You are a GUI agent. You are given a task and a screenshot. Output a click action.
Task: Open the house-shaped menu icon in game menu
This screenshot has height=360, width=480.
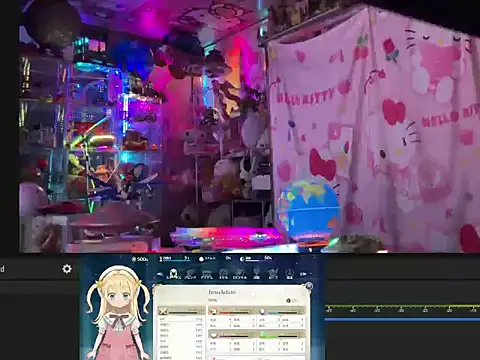click(x=223, y=274)
